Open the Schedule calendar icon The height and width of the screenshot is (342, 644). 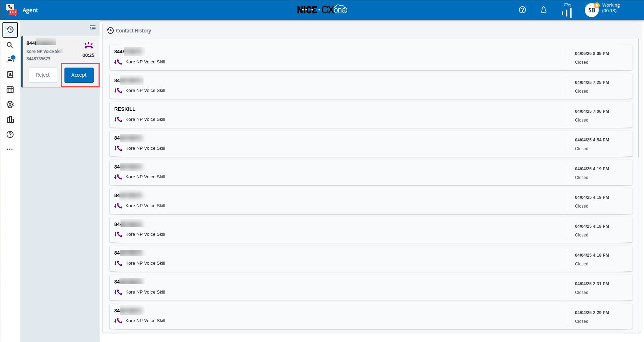coord(10,90)
